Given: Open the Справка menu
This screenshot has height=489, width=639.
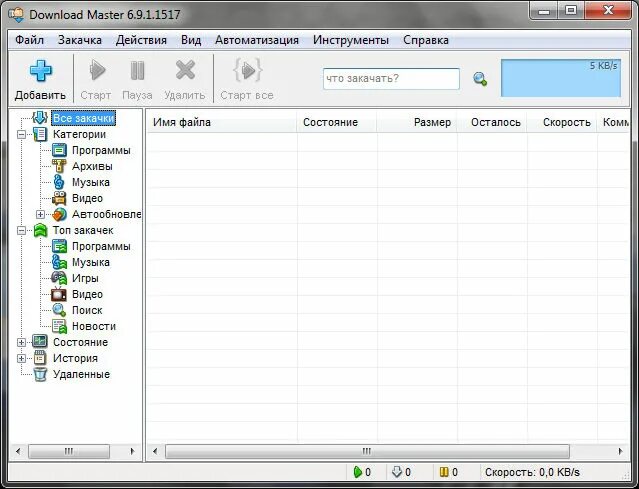Looking at the screenshot, I should tap(426, 40).
